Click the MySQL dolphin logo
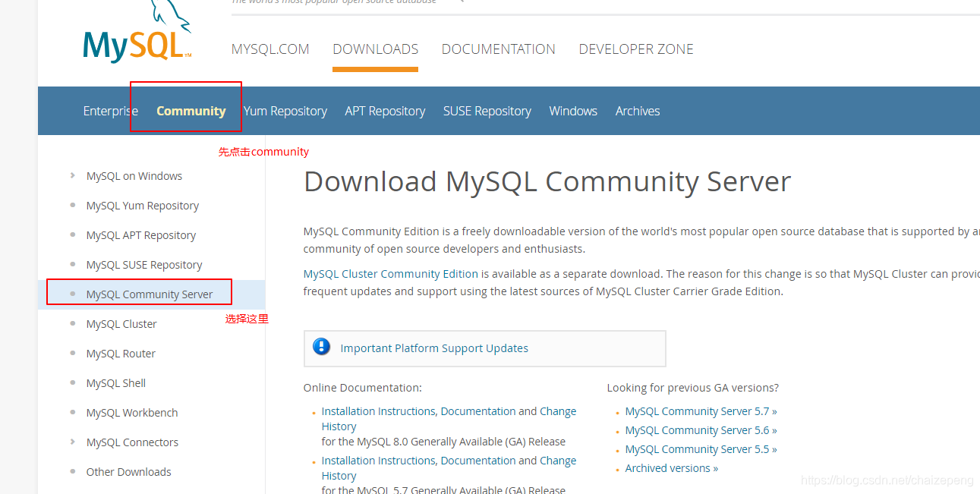The height and width of the screenshot is (494, 980). click(x=137, y=32)
